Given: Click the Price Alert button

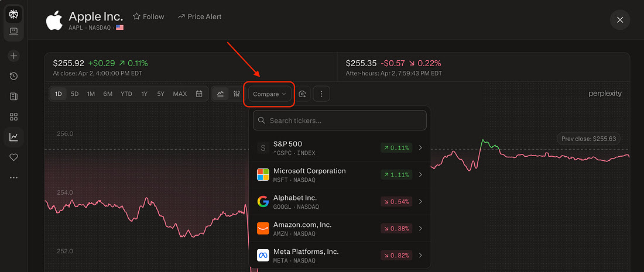Looking at the screenshot, I should pyautogui.click(x=199, y=17).
